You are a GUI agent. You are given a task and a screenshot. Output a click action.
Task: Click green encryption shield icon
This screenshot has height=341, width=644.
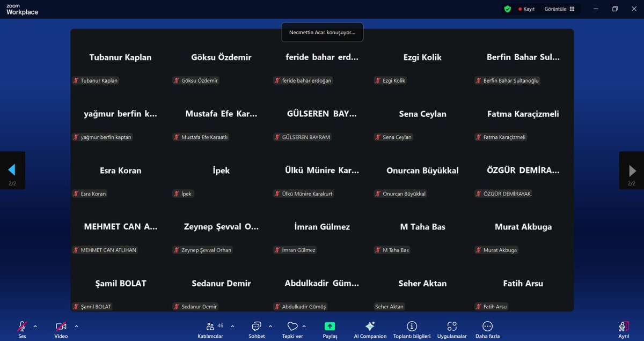click(507, 9)
